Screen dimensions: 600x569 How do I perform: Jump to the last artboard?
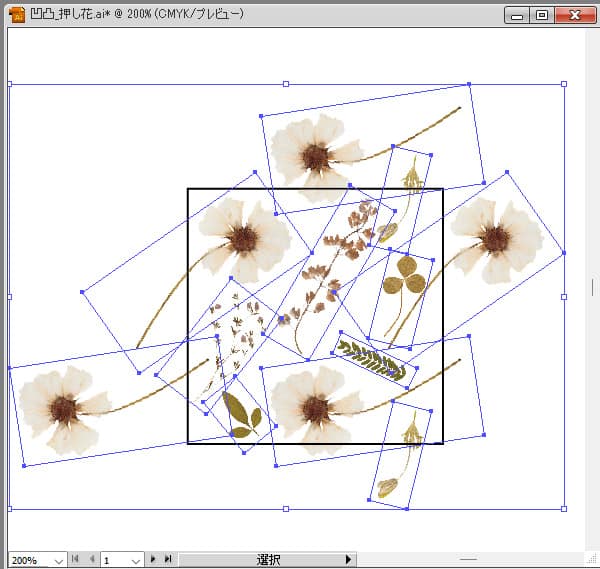(168, 560)
